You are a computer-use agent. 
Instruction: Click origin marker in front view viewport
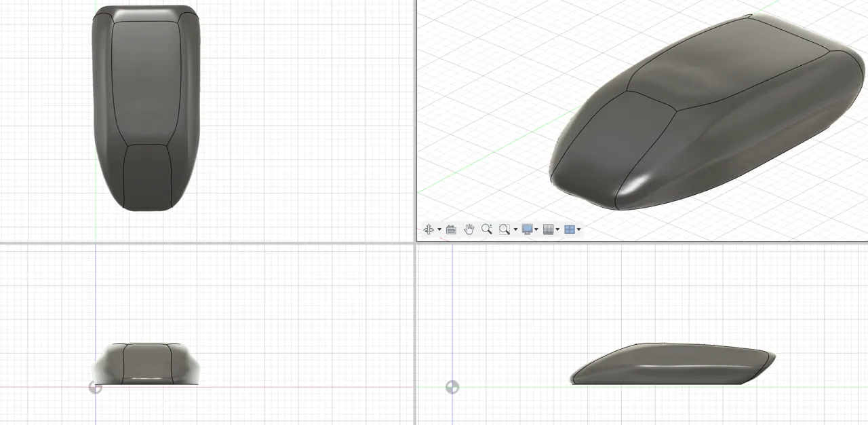96,387
